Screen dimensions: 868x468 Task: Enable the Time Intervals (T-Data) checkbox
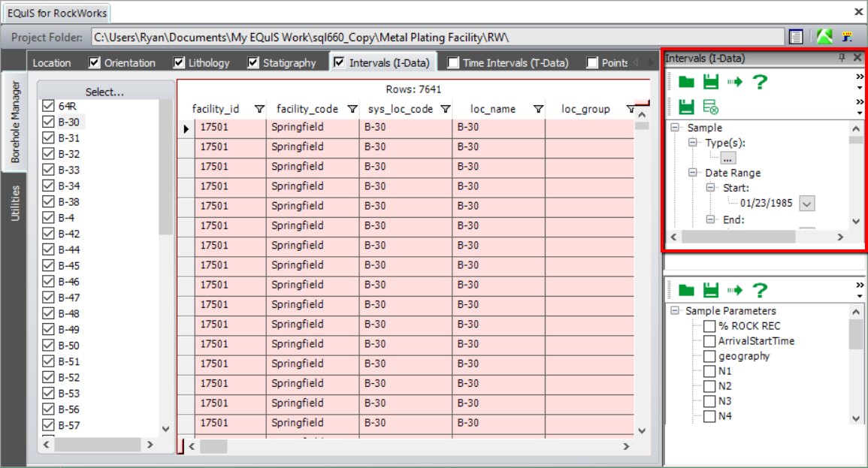[452, 62]
